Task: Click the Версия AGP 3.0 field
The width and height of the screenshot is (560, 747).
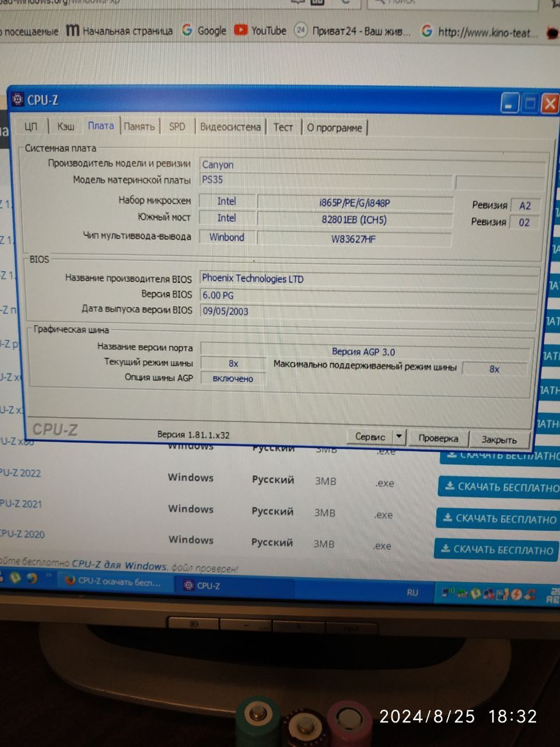Action: pyautogui.click(x=365, y=351)
